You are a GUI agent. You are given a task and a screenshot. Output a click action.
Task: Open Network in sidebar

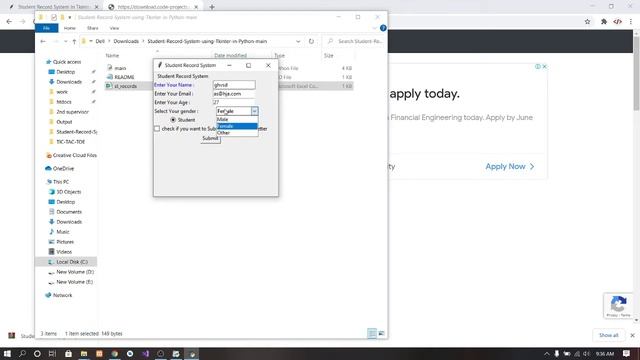[62, 295]
